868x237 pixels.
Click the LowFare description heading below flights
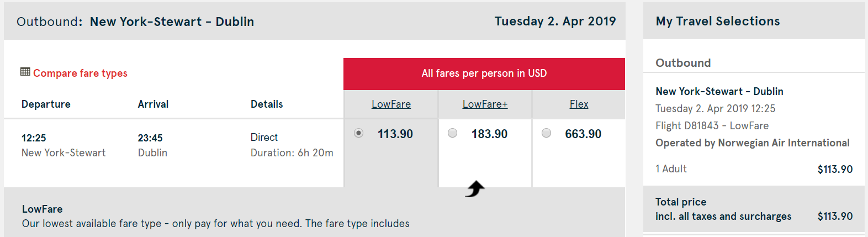point(43,209)
